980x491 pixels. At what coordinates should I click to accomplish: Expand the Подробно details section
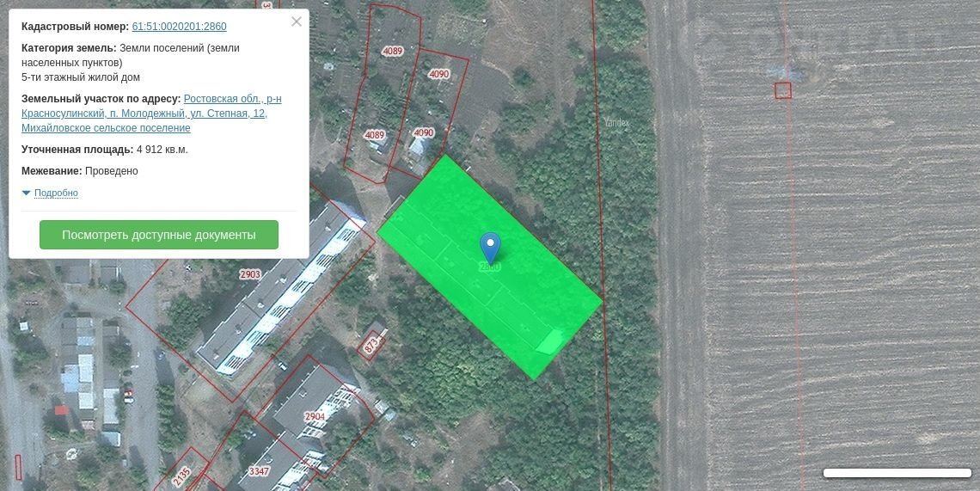click(x=56, y=193)
